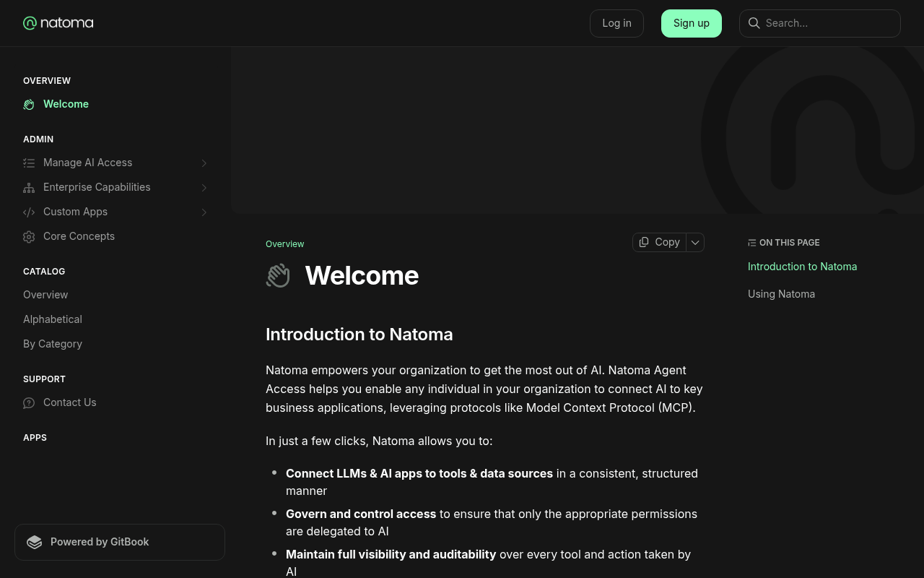Click the waving hand icon beside sidebar Welcome
This screenshot has height=578, width=924.
[29, 104]
